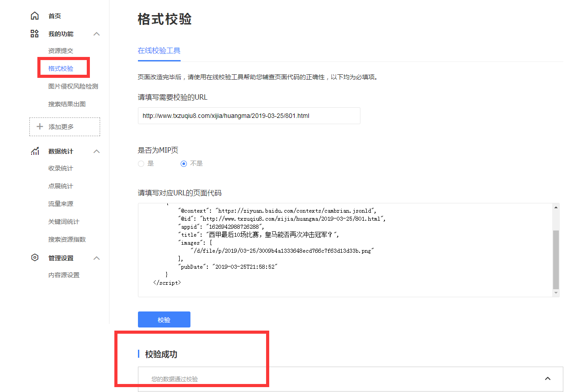The image size is (570, 392).
Task: Click the 添加更多 dashed button
Action: pyautogui.click(x=65, y=127)
